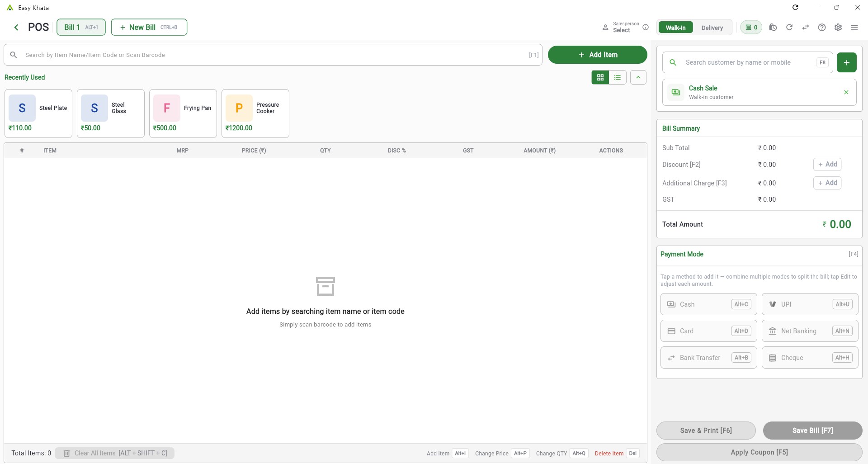The height and width of the screenshot is (464, 868).
Task: Add new customer with green plus button
Action: (x=847, y=62)
